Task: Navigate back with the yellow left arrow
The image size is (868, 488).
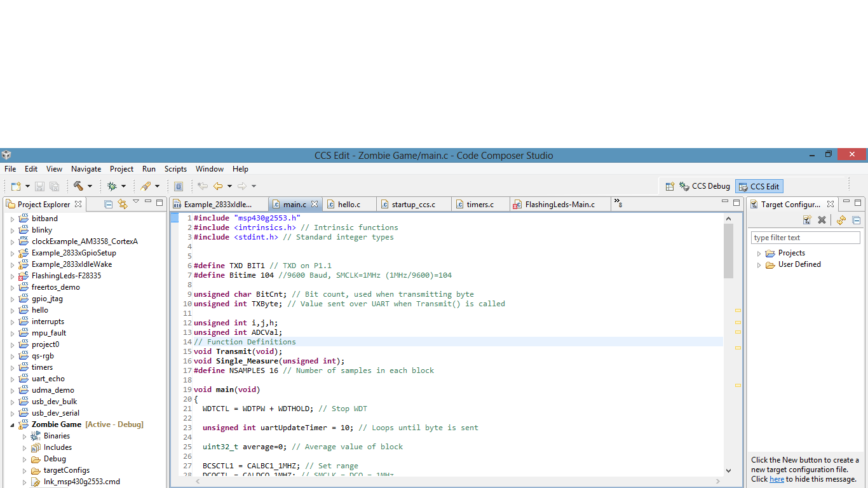Action: [x=218, y=186]
